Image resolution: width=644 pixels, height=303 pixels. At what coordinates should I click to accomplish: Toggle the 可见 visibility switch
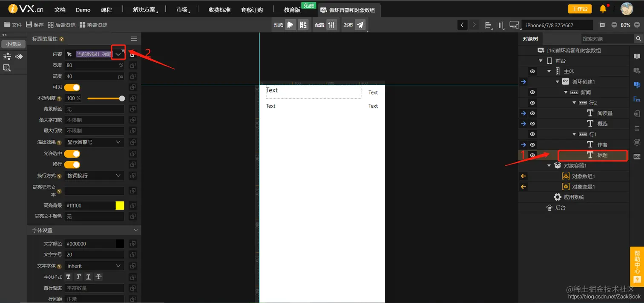(72, 87)
